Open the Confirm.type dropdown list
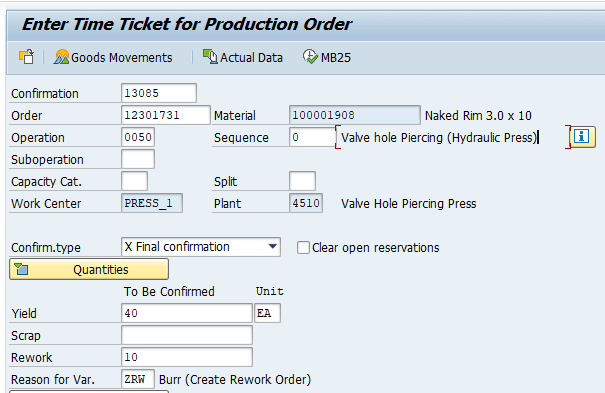Image resolution: width=605 pixels, height=393 pixels. (272, 247)
